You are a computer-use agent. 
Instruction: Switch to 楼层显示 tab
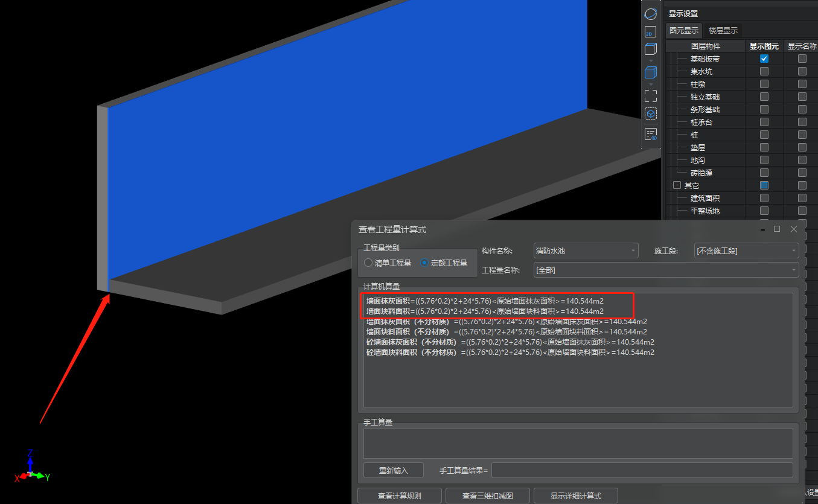click(723, 31)
